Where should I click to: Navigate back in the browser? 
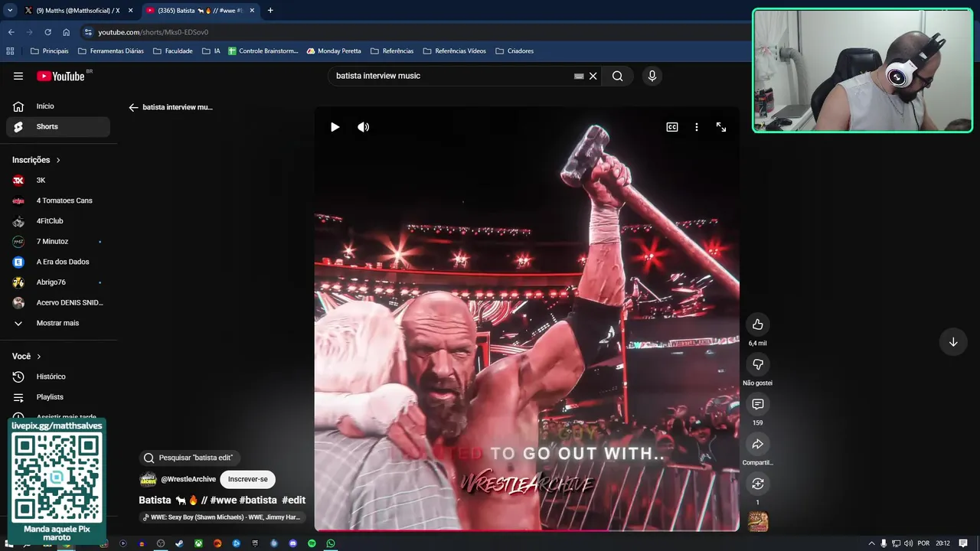[x=11, y=32]
